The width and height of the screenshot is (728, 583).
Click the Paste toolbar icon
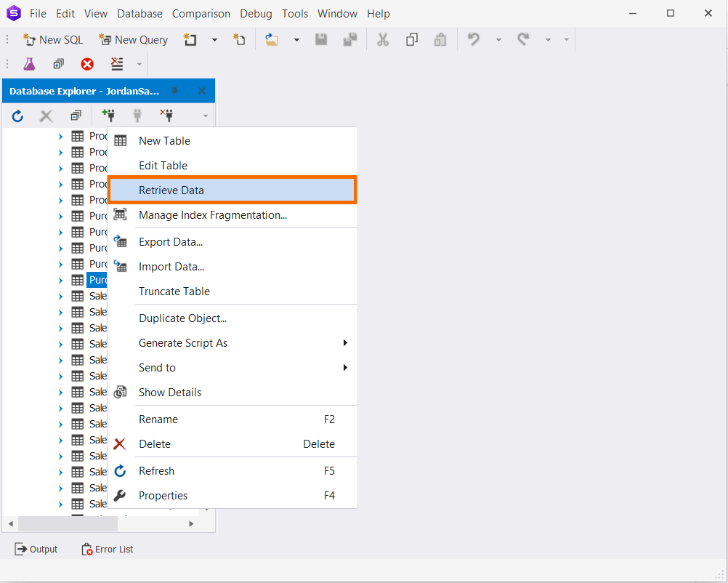coord(440,39)
